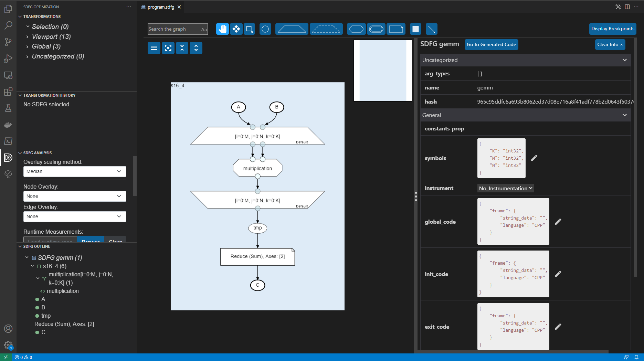Collapse the General properties section
The image size is (644, 361).
point(525,115)
